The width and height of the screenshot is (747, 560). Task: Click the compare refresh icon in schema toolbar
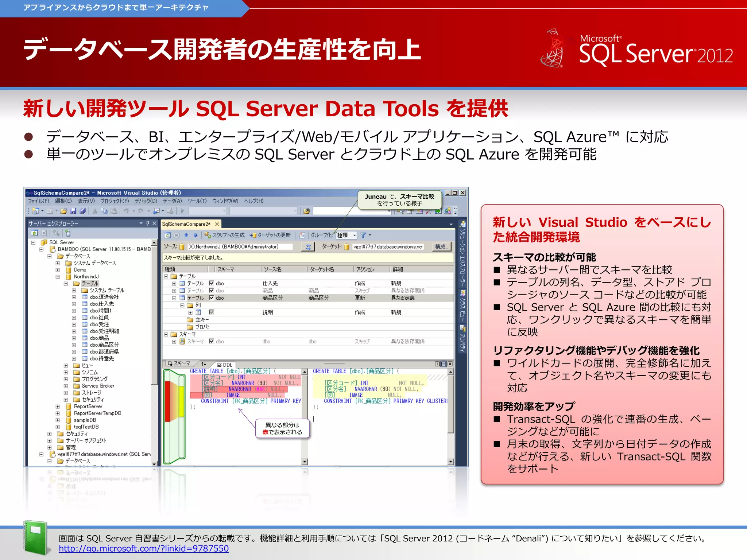coord(167,235)
